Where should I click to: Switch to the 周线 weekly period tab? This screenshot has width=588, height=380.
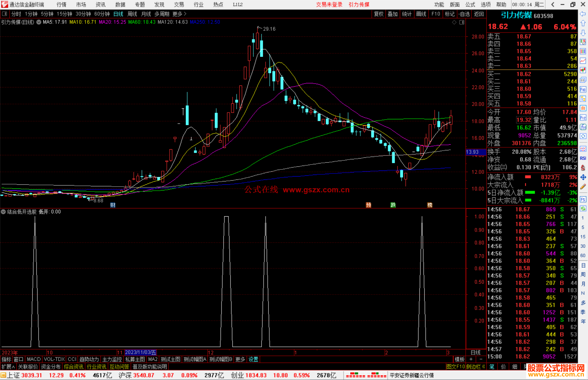pos(132,14)
